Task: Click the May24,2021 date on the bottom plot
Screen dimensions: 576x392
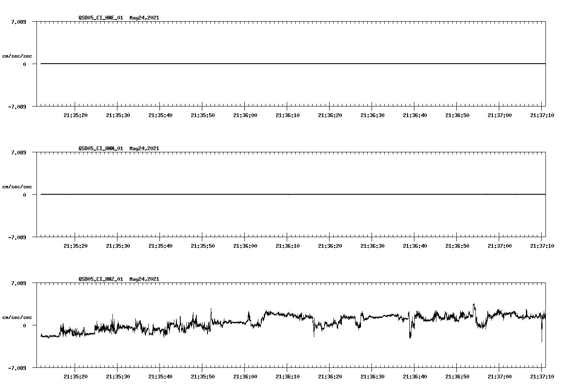Action: click(144, 279)
